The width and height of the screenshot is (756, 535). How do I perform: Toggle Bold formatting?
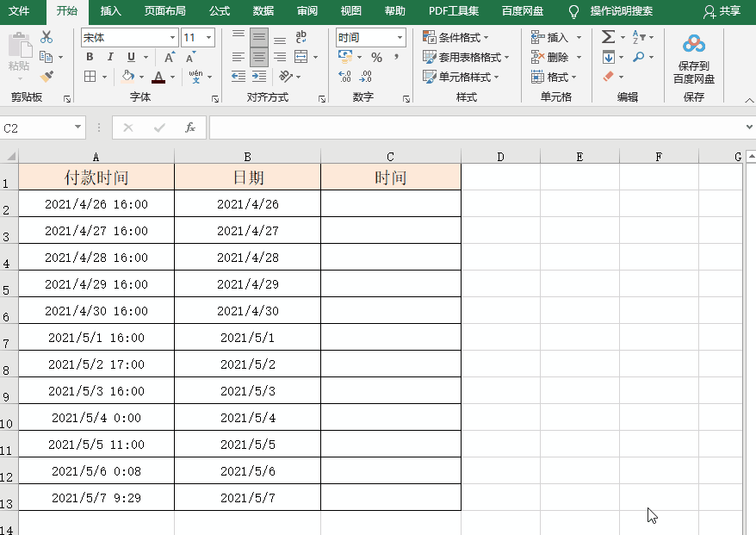tap(90, 57)
